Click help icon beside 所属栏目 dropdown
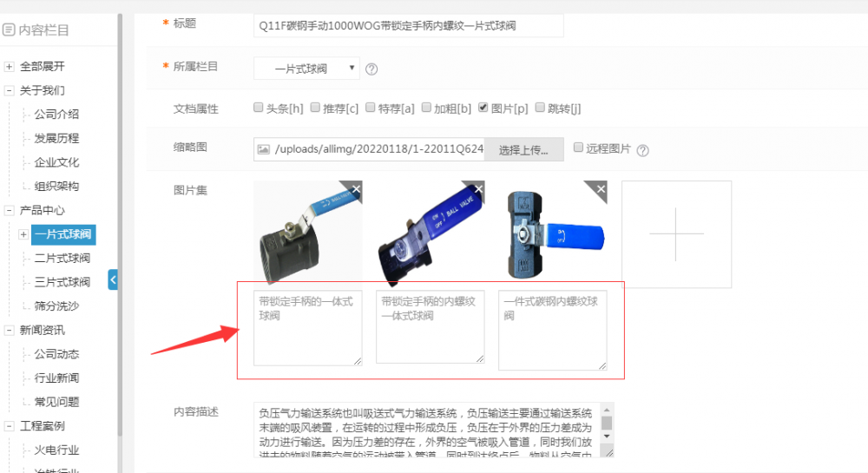 coord(372,69)
